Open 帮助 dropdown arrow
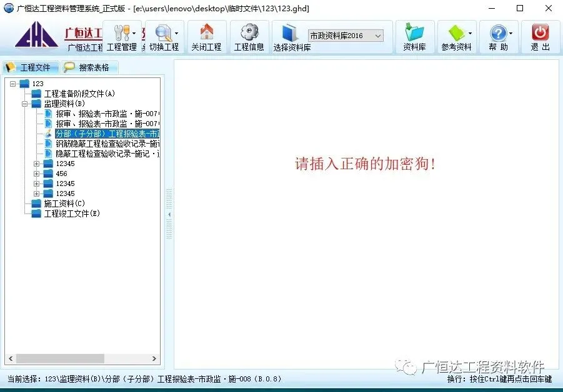Viewport: 563px width, 392px height. (511, 33)
